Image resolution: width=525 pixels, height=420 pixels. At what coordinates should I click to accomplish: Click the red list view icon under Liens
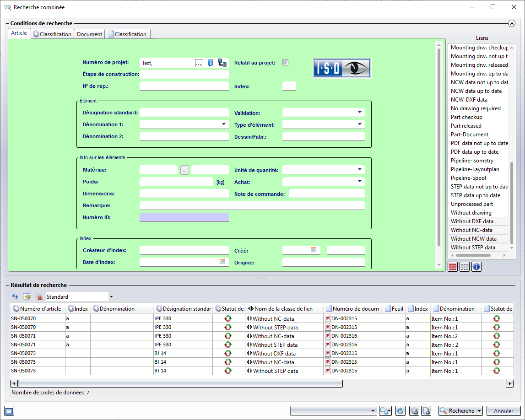453,267
